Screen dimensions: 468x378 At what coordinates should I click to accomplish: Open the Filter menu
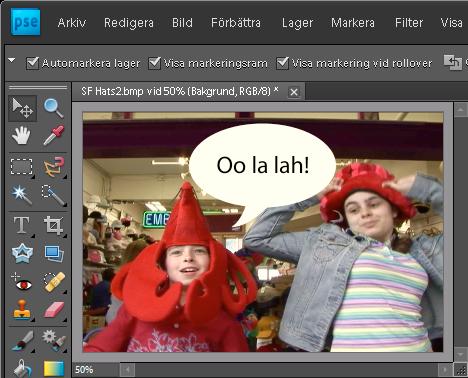(x=409, y=23)
